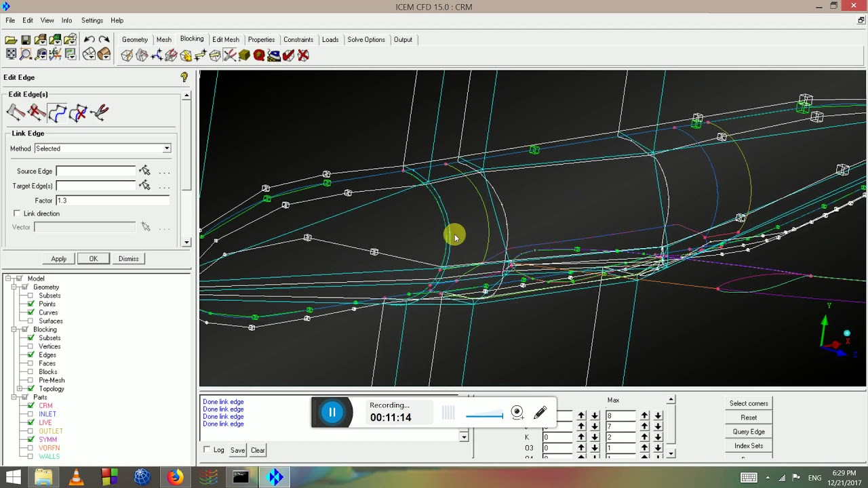This screenshot has width=868, height=488.
Task: Choose the Link Edge icon
Action: coord(58,113)
